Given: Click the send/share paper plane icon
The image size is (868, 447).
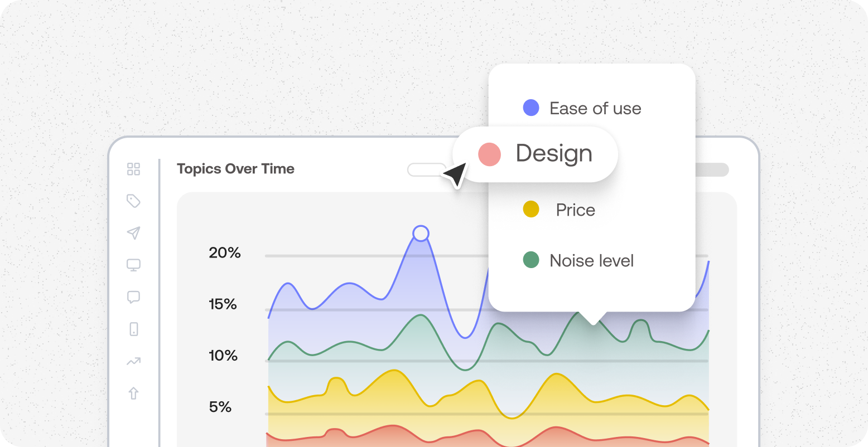Looking at the screenshot, I should tap(133, 233).
